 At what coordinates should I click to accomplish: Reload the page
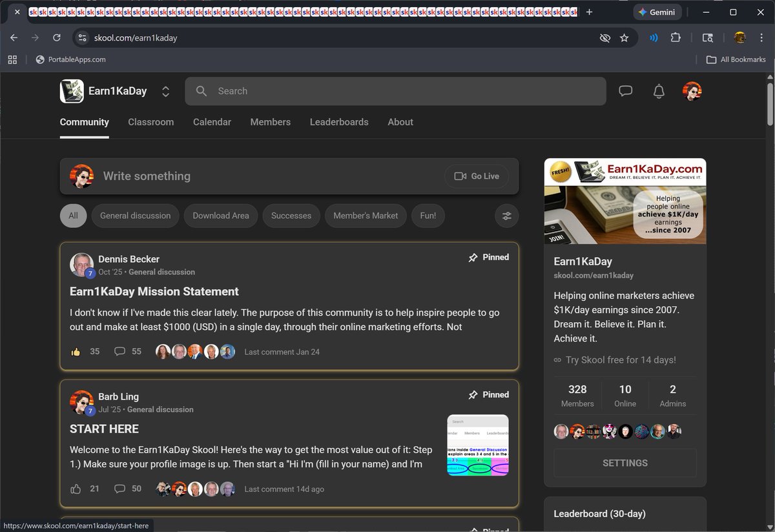pos(57,38)
